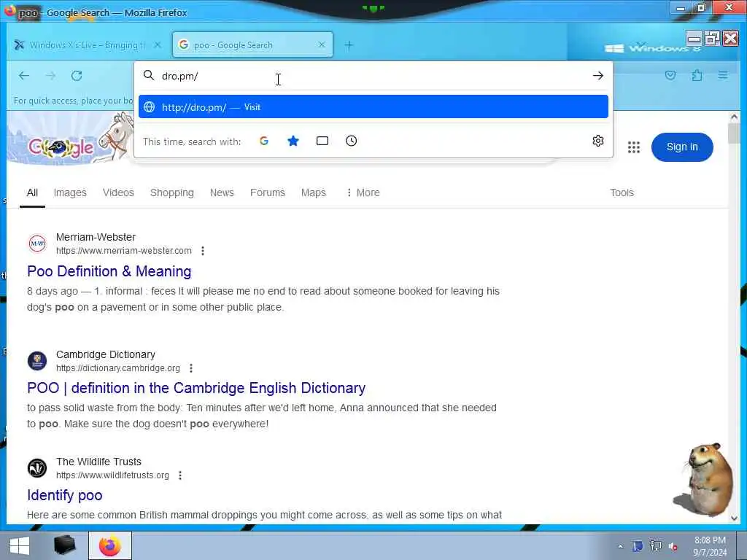Open Merriam-Webster result options dots
This screenshot has width=747, height=560.
click(203, 251)
